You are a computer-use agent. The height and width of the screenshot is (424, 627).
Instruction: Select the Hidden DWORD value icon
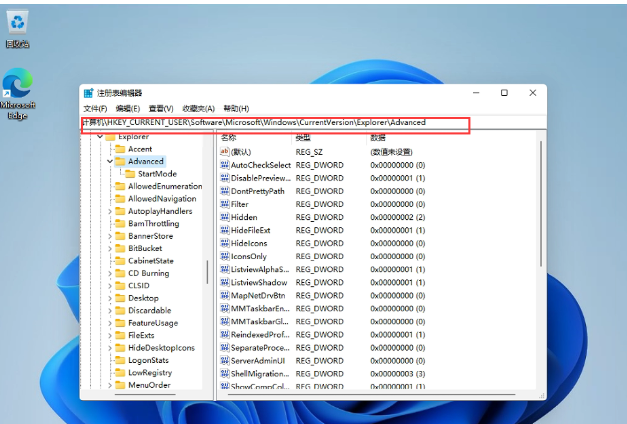coord(224,217)
